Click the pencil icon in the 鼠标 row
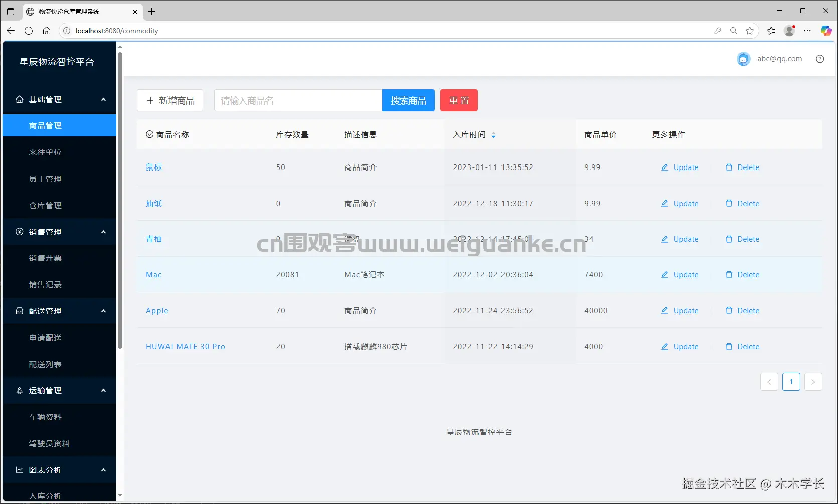The image size is (838, 504). [x=665, y=167]
